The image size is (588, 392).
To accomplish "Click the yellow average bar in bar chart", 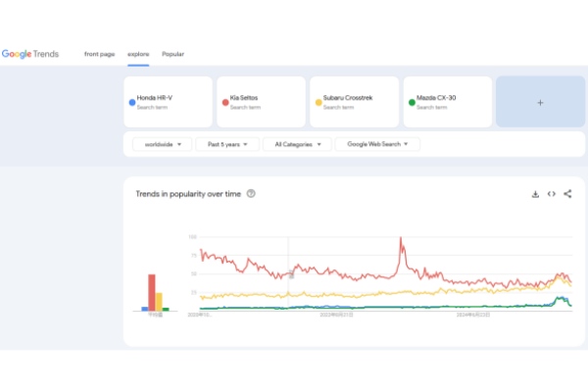I will [x=159, y=302].
